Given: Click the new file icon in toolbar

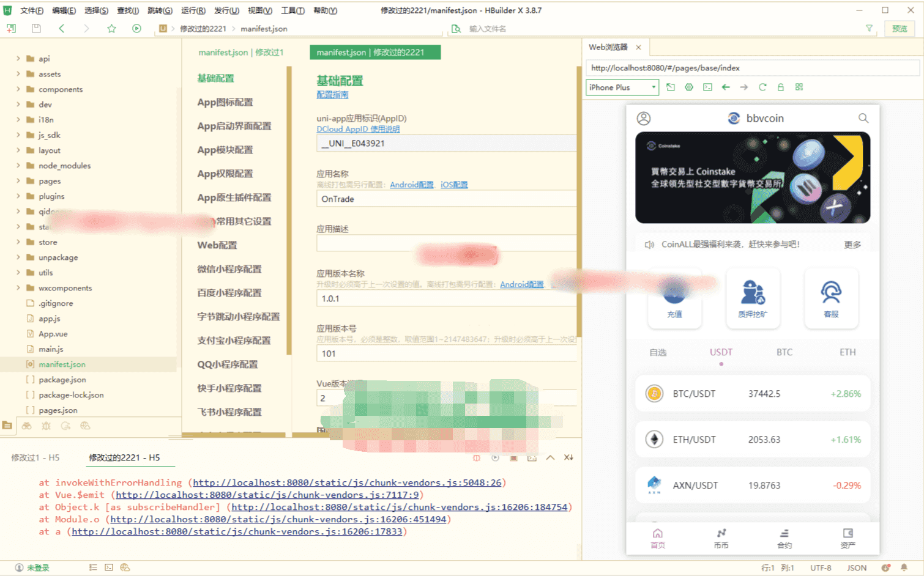Looking at the screenshot, I should click(11, 29).
